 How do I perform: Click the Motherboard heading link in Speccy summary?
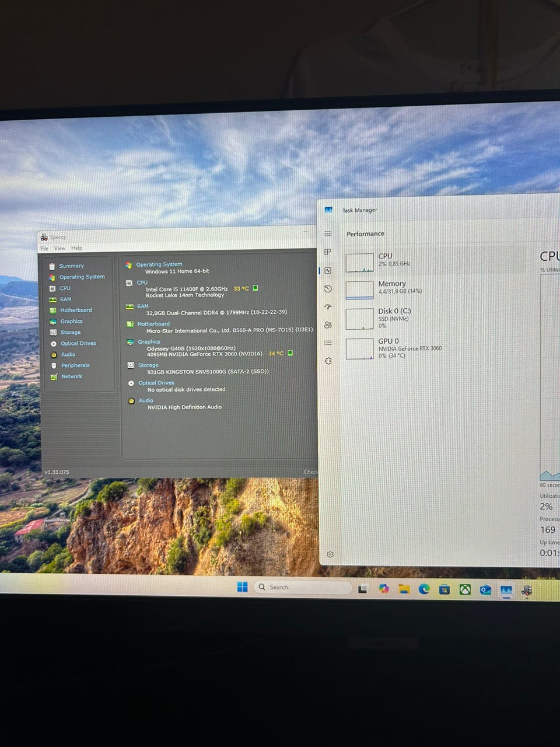tap(153, 324)
